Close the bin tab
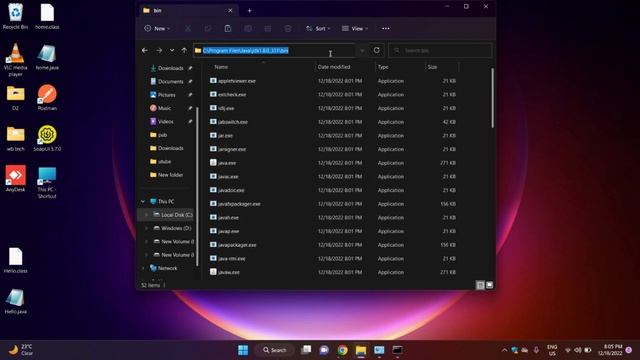640x360 pixels. click(x=230, y=11)
